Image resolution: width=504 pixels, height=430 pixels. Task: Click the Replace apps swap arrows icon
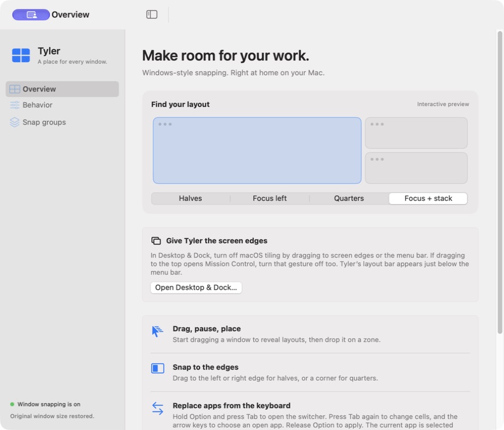click(x=158, y=408)
